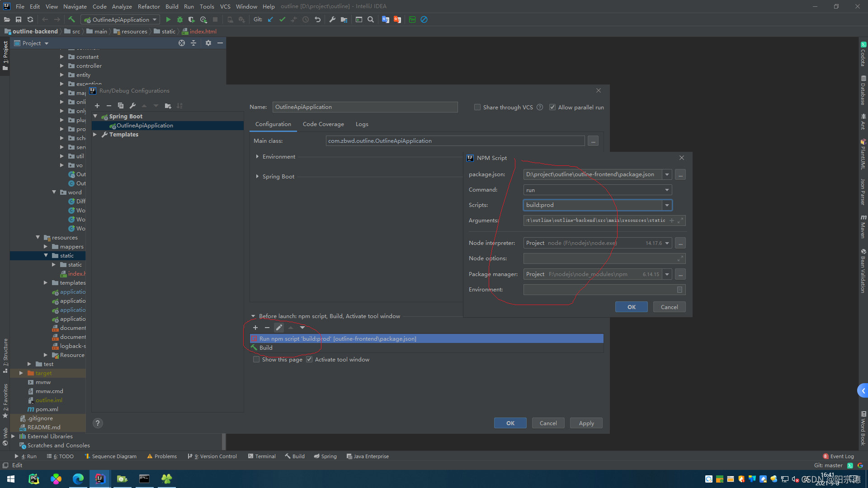Copy configuration icon in the dialog toolbar
The height and width of the screenshot is (488, 868).
coord(121,106)
